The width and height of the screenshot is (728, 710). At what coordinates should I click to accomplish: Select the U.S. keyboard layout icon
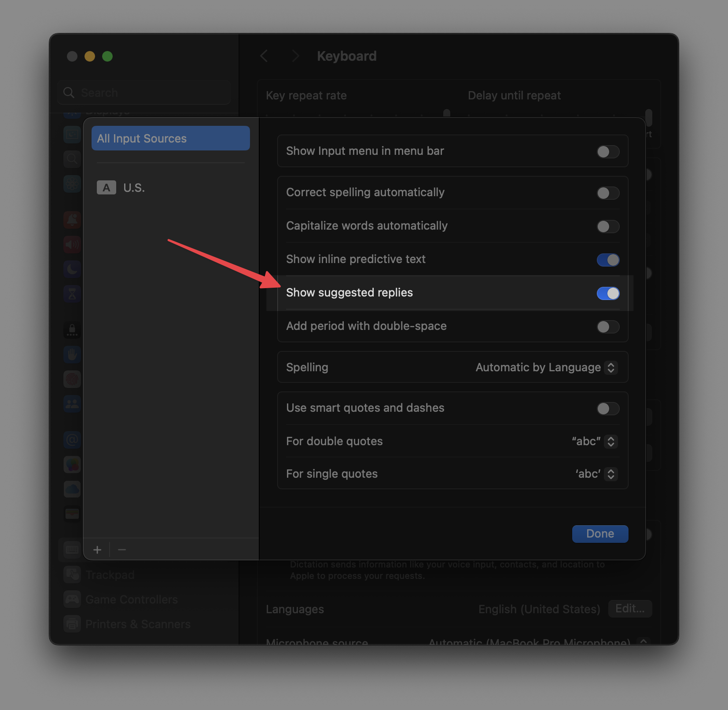(x=107, y=188)
